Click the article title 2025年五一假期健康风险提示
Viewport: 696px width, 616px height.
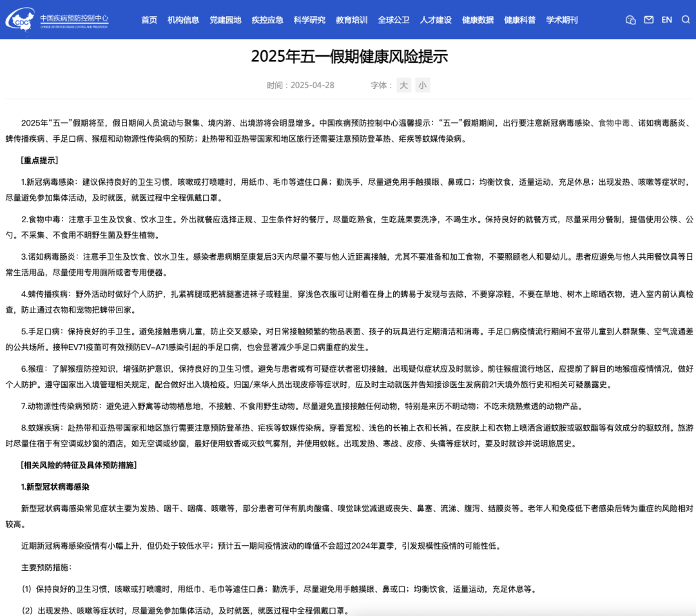click(x=349, y=56)
